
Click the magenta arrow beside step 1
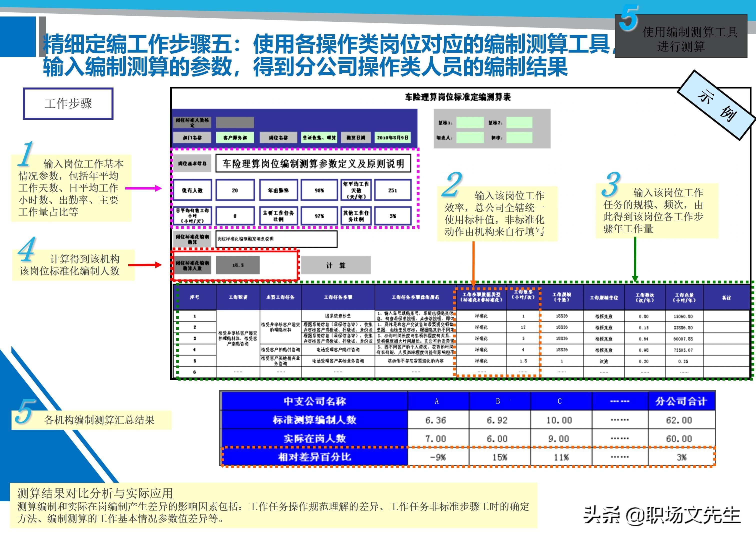(143, 188)
